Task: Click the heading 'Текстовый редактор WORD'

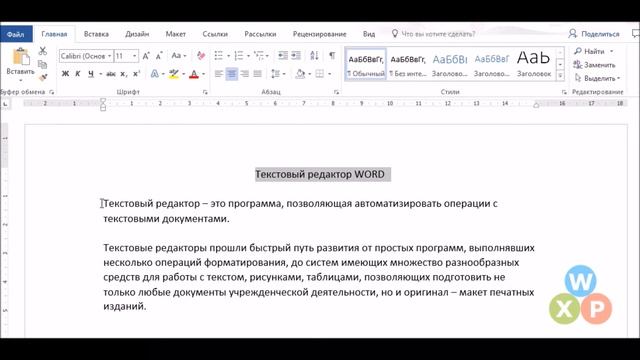Action: 320,174
